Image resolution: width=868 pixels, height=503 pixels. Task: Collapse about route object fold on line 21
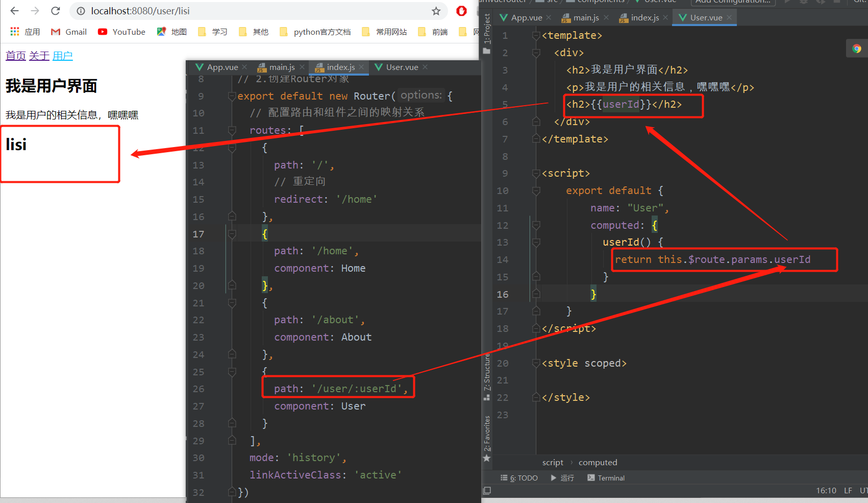(x=232, y=303)
